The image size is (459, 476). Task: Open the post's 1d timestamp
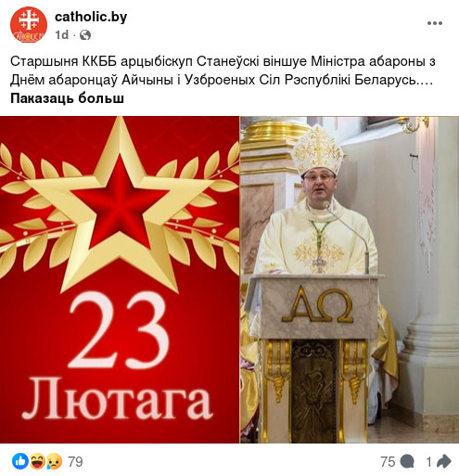[62, 35]
